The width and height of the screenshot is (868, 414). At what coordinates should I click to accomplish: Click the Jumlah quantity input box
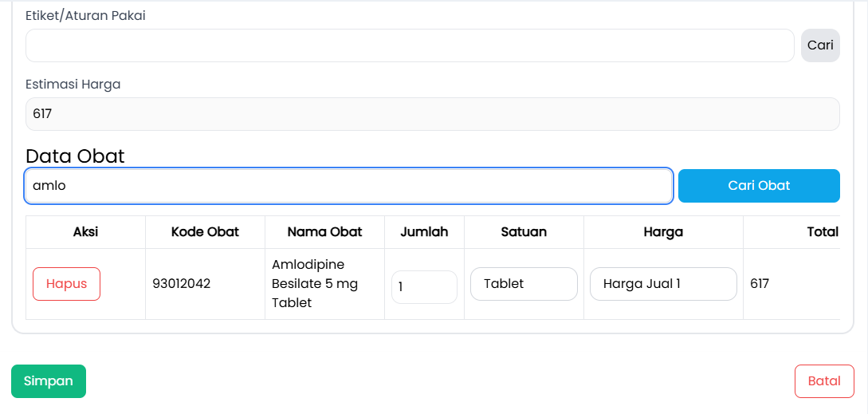click(x=424, y=287)
